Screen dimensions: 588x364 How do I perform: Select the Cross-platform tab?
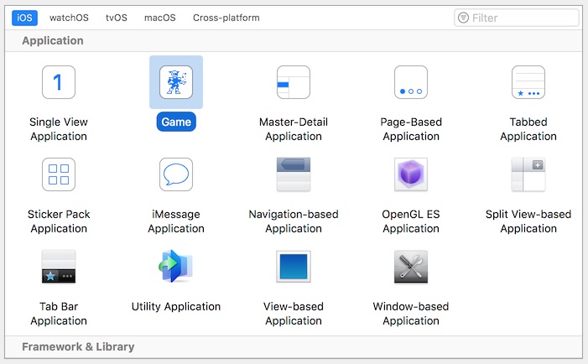[226, 18]
